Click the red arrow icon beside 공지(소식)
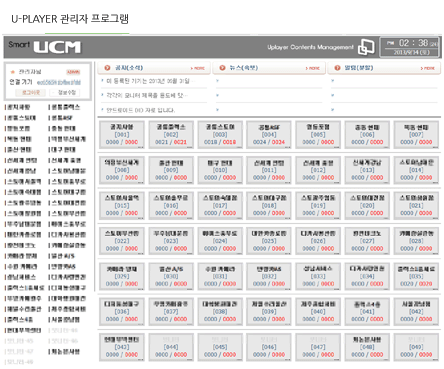The width and height of the screenshot is (444, 369). [107, 68]
